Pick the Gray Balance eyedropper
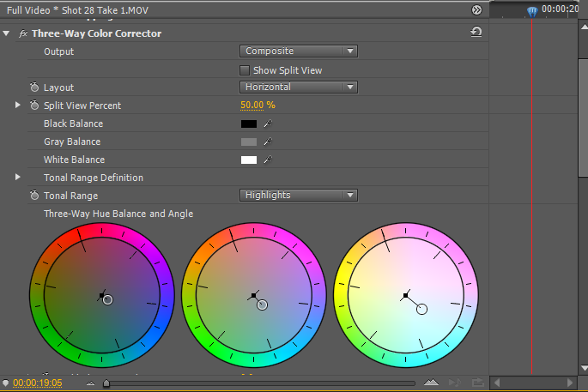This screenshot has width=588, height=392. tap(268, 142)
